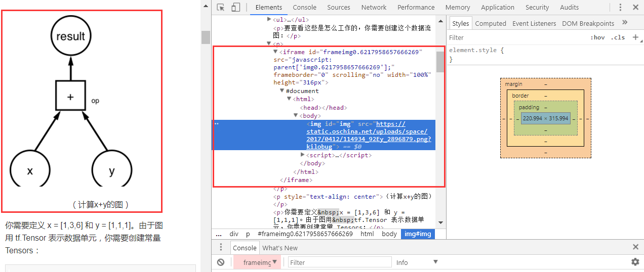Expand the script node

(303, 155)
